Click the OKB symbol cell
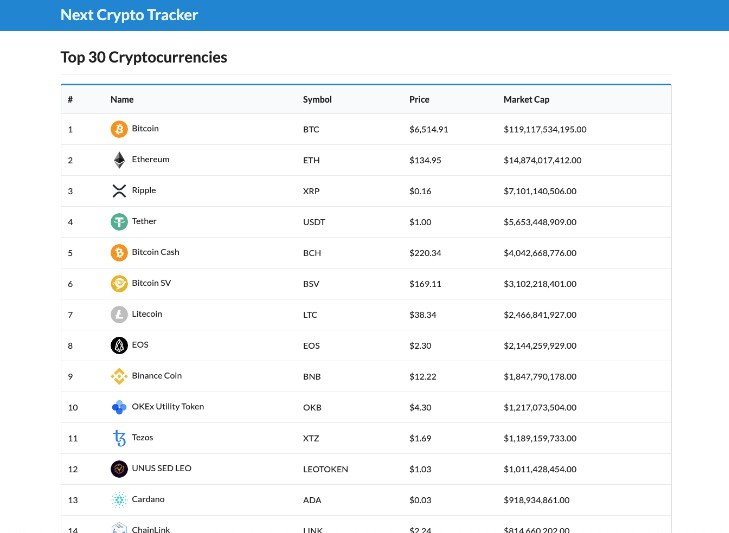The image size is (729, 533). 312,407
